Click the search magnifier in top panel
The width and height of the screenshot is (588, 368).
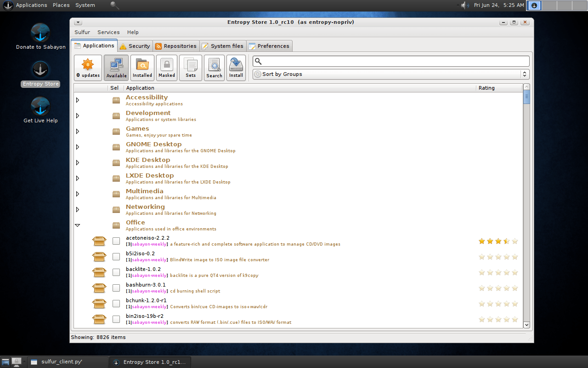click(115, 5)
